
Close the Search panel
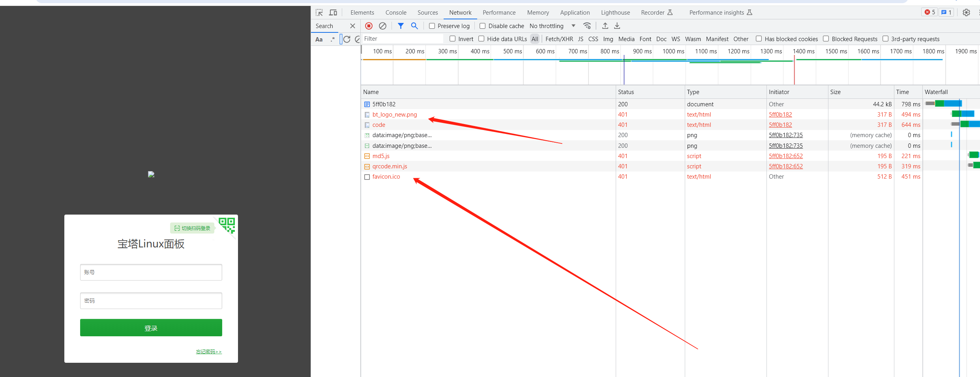click(352, 26)
